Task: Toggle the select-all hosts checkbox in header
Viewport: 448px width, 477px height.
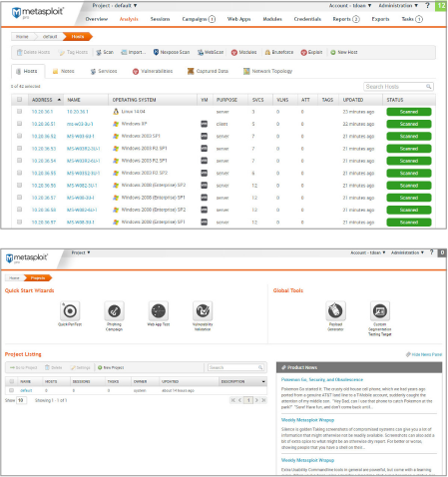Action: [x=19, y=100]
